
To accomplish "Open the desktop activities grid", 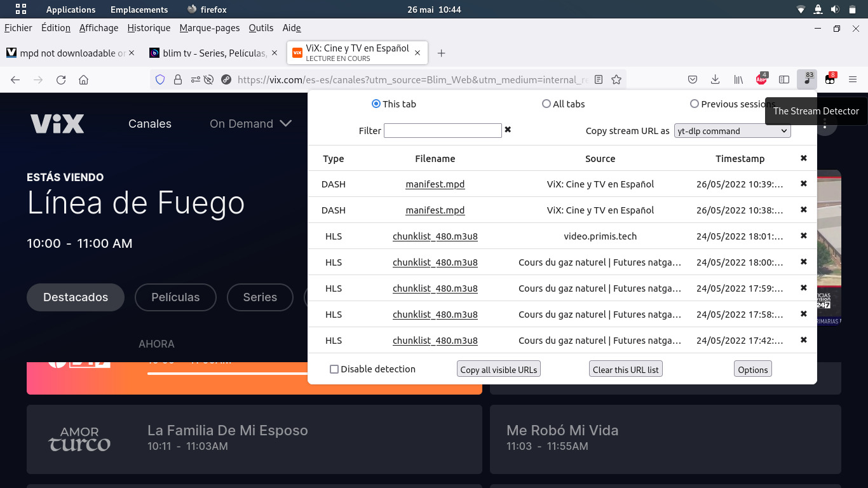I will click(x=21, y=10).
